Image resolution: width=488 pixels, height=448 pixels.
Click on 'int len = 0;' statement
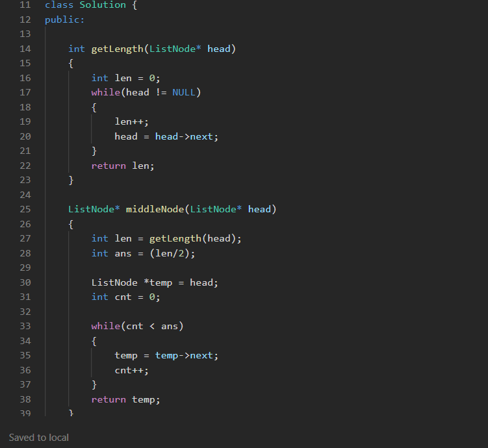click(125, 78)
